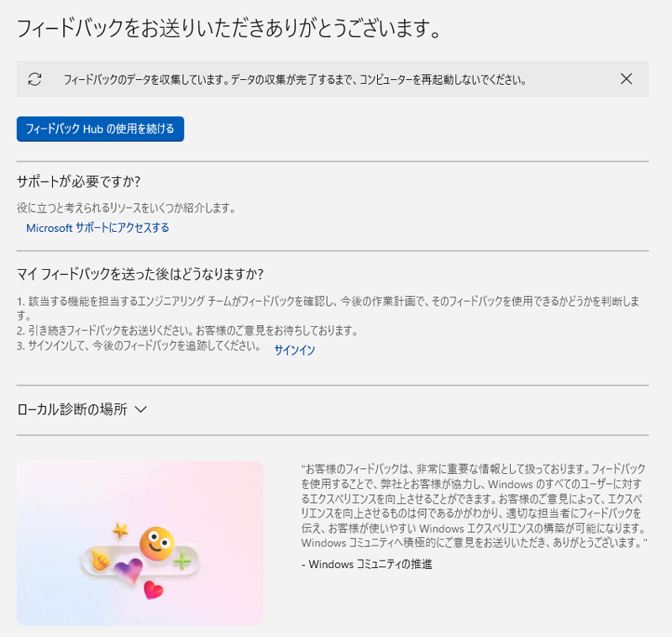The width and height of the screenshot is (672, 637).
Task: Click the data collection message text
Action: [295, 81]
